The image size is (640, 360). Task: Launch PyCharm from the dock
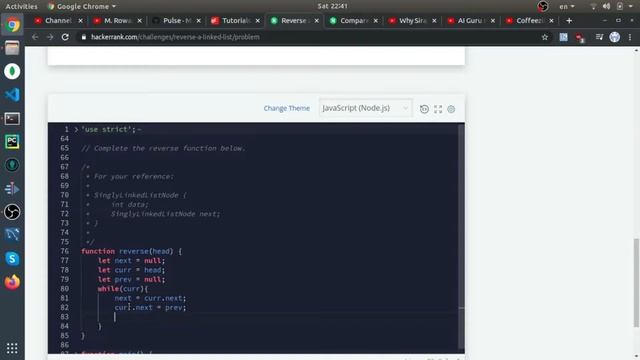12,142
